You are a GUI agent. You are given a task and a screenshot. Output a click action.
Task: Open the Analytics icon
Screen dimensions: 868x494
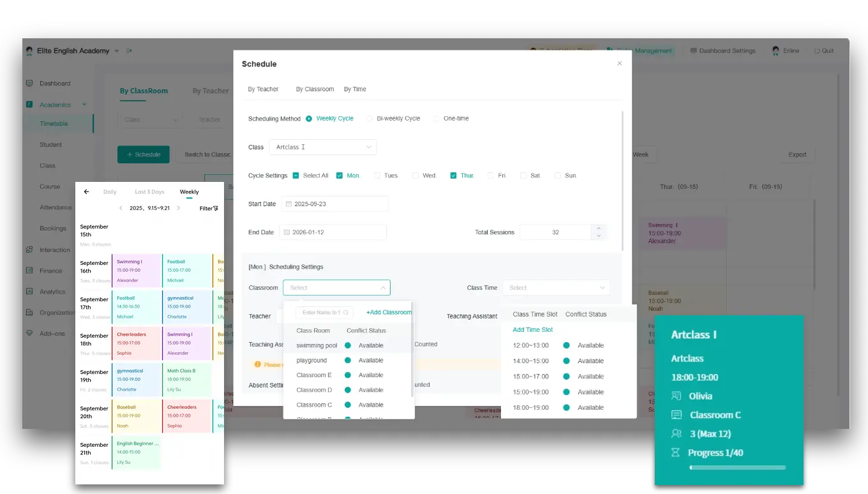29,292
